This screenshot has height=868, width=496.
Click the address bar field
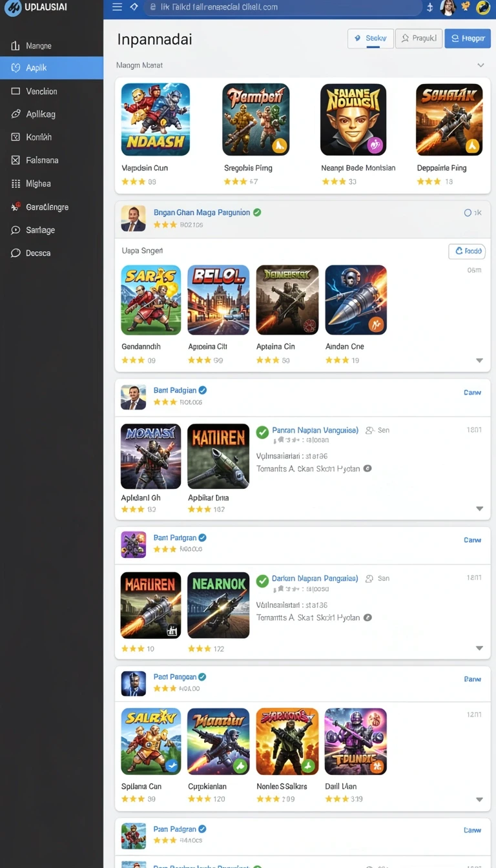click(282, 7)
